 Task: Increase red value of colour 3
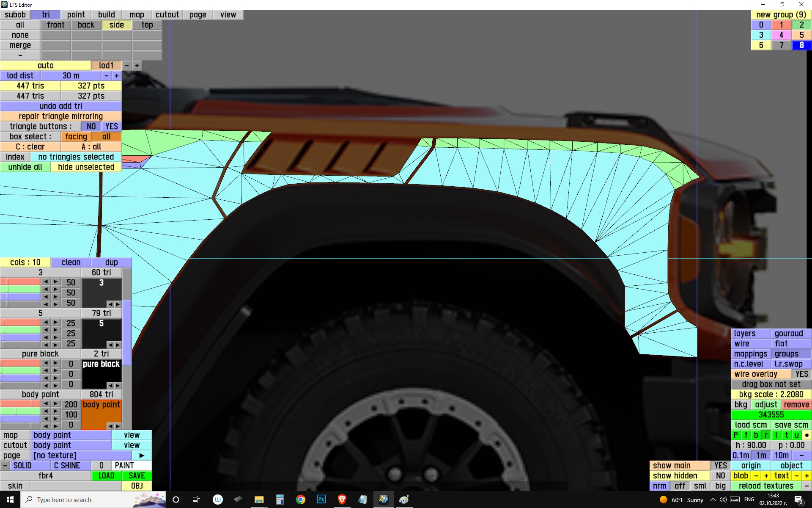pos(55,282)
